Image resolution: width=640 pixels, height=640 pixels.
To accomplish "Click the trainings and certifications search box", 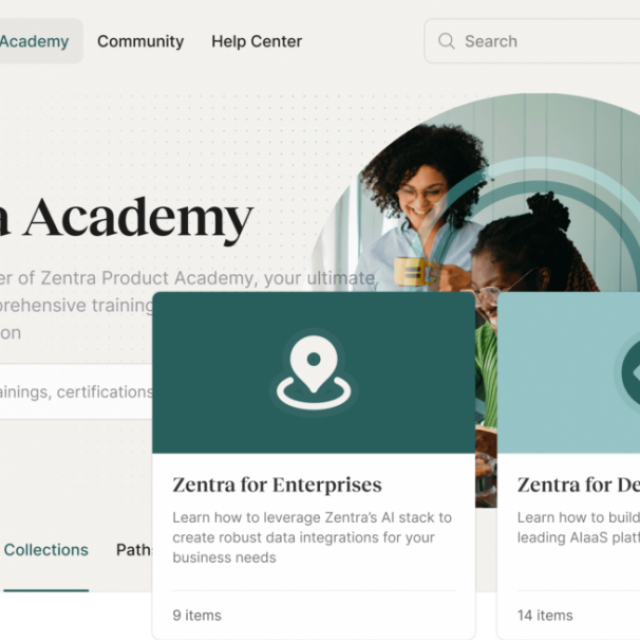I will point(76,391).
